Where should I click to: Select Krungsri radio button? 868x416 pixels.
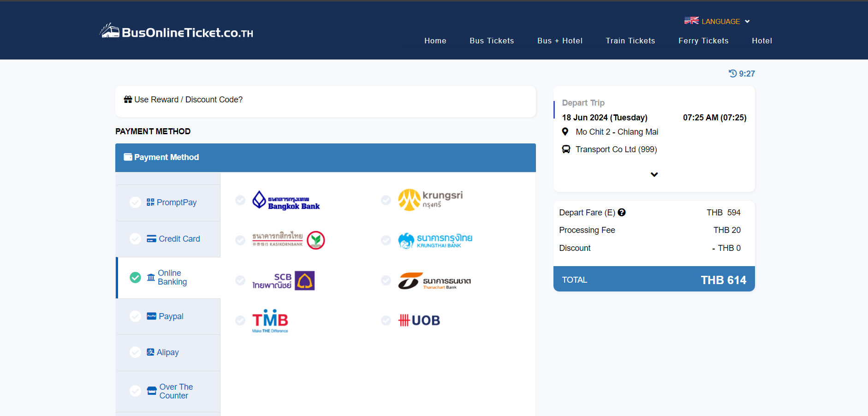coord(386,200)
